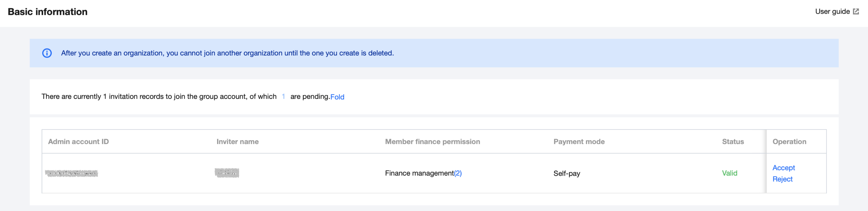Image resolution: width=868 pixels, height=211 pixels.
Task: Select the blurred admin account ID cell
Action: click(x=72, y=174)
